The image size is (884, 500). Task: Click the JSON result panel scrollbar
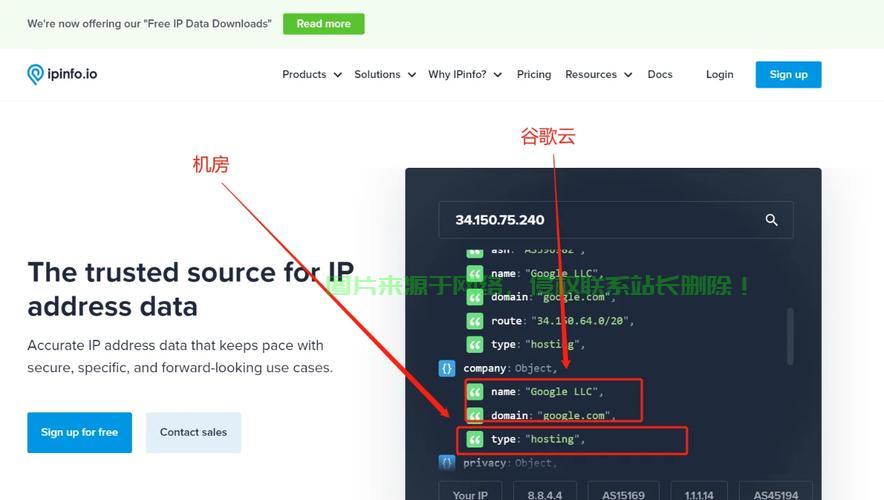(790, 336)
